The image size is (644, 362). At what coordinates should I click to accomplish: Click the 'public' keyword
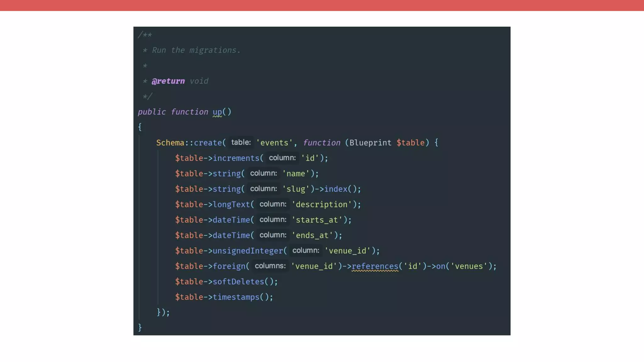[x=152, y=112]
